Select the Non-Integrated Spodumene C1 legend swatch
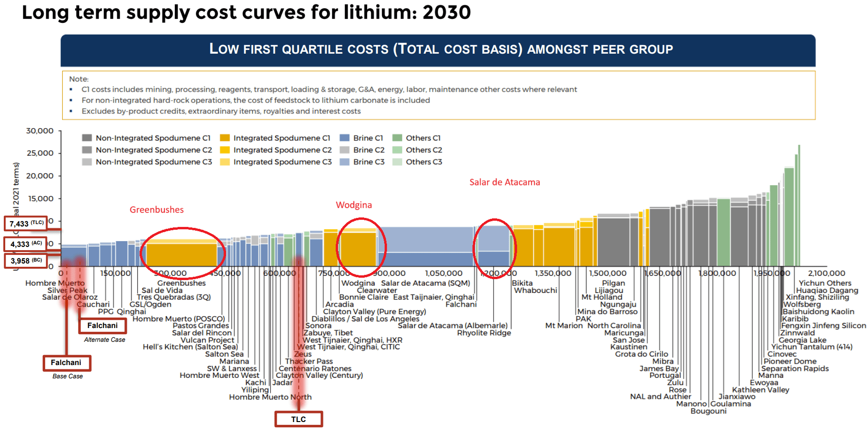The image size is (868, 432). (x=87, y=138)
